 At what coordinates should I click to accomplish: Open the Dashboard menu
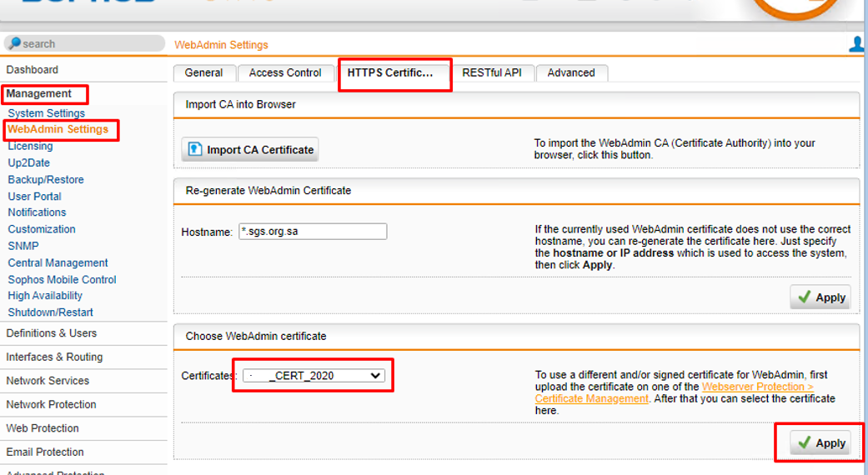click(x=33, y=70)
